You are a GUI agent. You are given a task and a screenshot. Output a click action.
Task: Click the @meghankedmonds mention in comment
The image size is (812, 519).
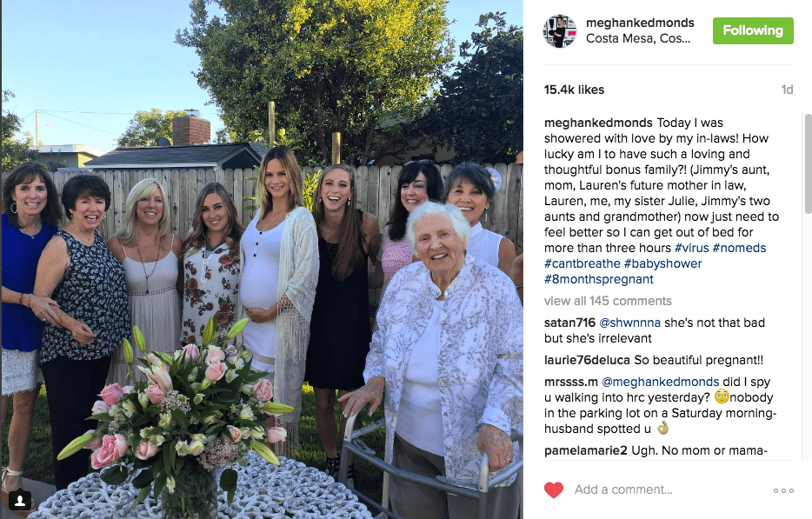point(660,382)
